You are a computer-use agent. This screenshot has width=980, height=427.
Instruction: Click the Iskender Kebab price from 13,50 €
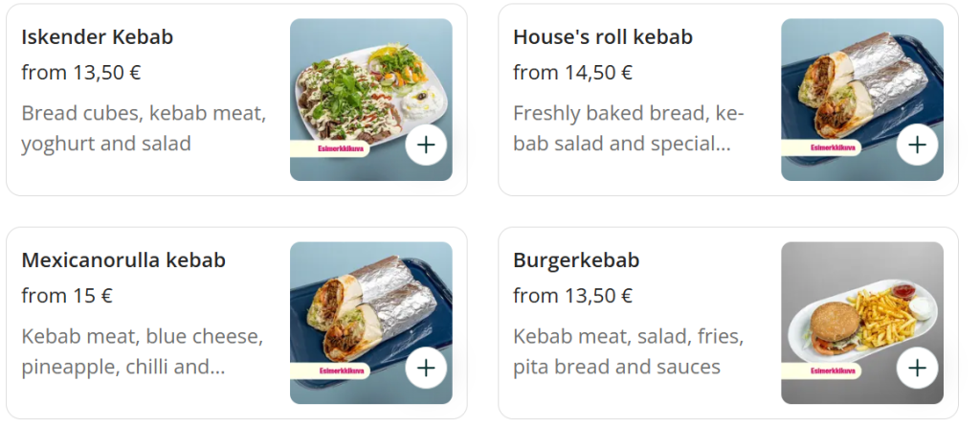click(x=80, y=73)
